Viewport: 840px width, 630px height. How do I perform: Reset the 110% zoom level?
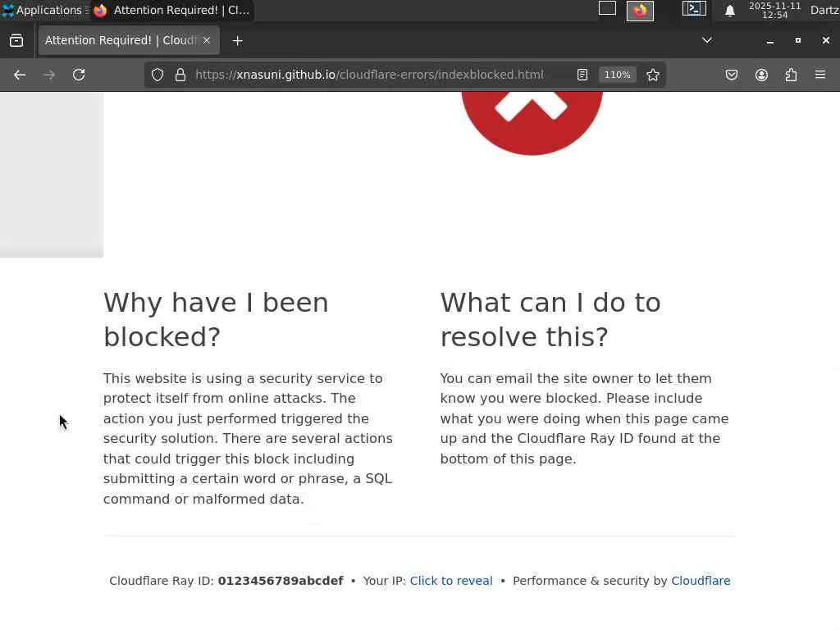point(617,75)
